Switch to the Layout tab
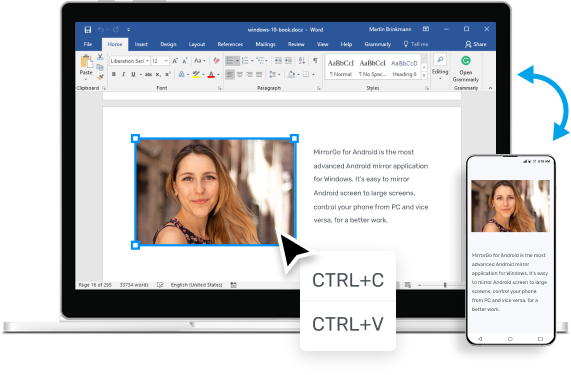The image size is (571, 375). tap(197, 44)
